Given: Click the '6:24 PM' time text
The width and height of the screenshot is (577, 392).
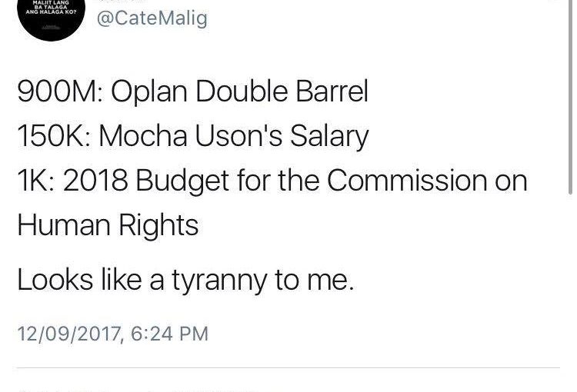Looking at the screenshot, I should [169, 334].
